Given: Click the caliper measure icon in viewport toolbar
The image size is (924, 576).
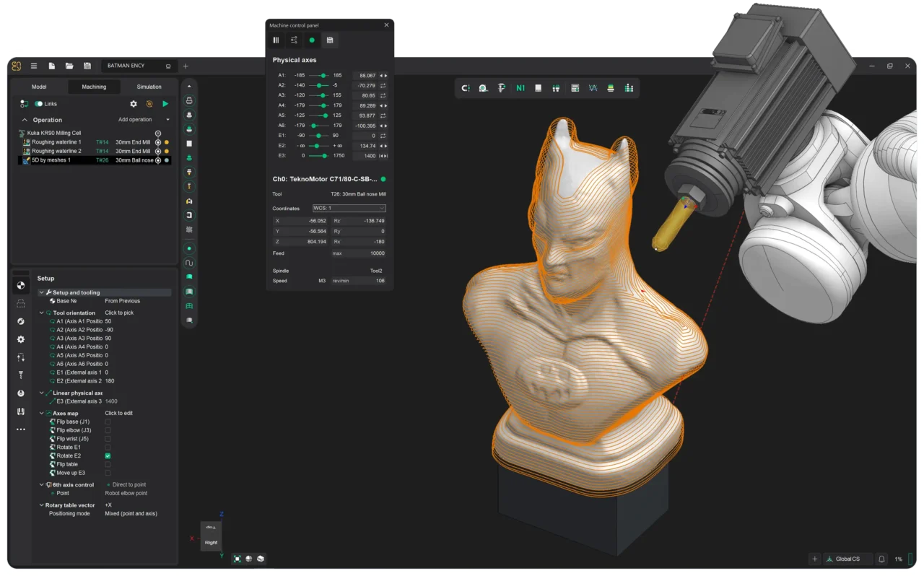Looking at the screenshot, I should pos(501,88).
